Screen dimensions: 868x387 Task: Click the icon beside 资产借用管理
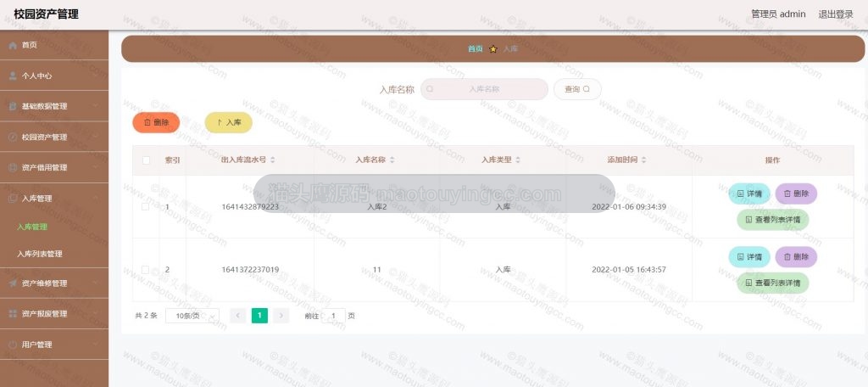pyautogui.click(x=13, y=167)
